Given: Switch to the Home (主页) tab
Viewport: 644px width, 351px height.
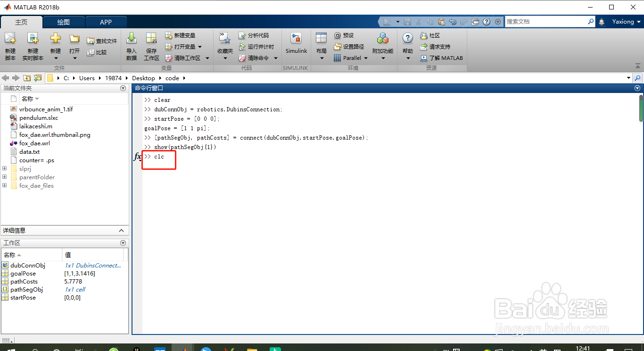Looking at the screenshot, I should 21,22.
